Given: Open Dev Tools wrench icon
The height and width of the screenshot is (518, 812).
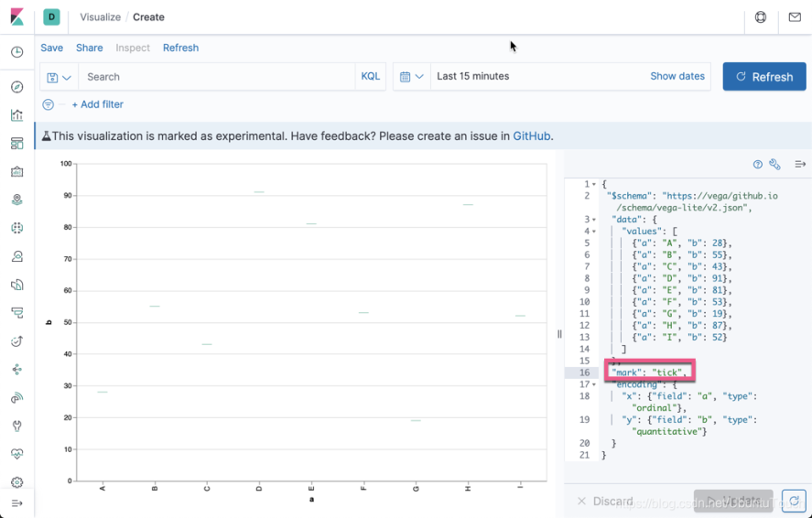Looking at the screenshot, I should coord(16,426).
